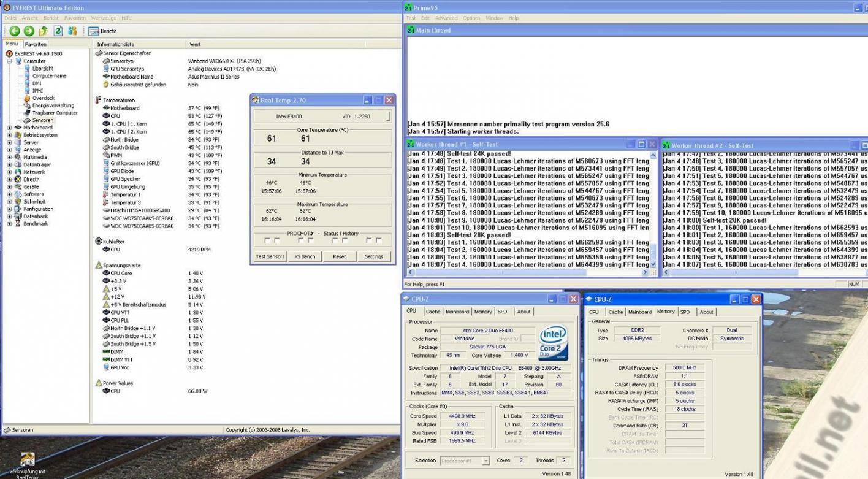Open CPU tab in right CPU-Z
The width and height of the screenshot is (868, 479).
(594, 312)
